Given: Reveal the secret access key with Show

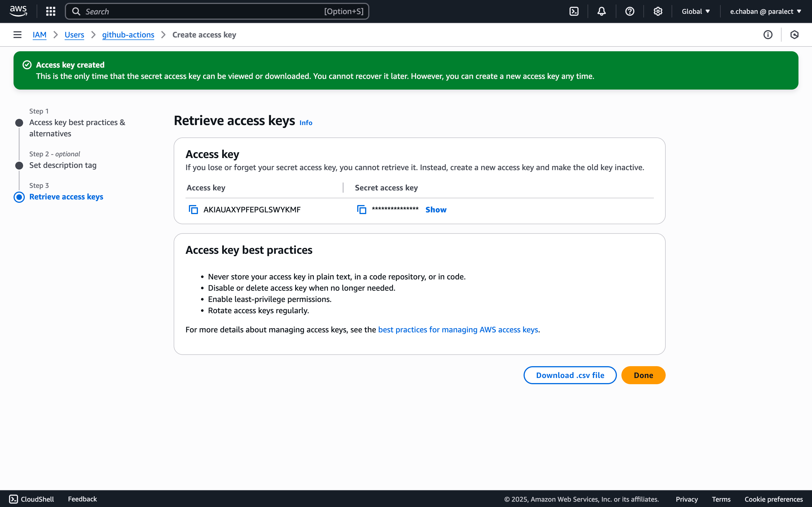Looking at the screenshot, I should click(x=436, y=210).
